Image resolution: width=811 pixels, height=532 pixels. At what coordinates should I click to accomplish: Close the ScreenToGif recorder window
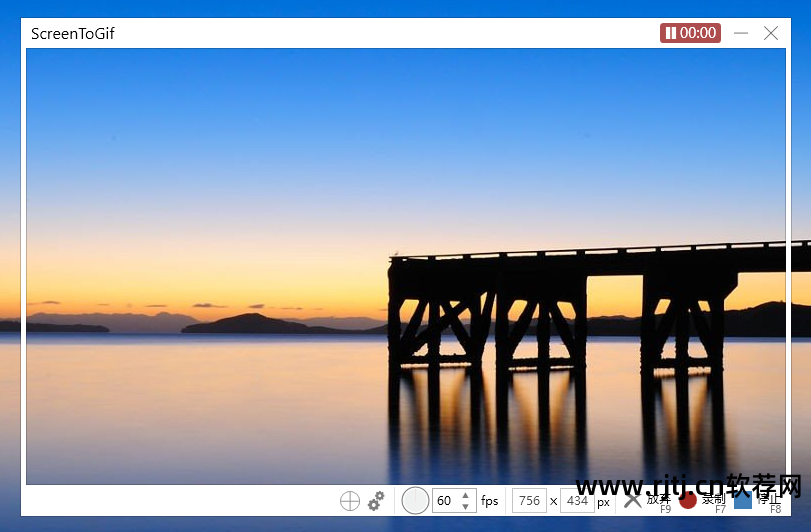coord(771,33)
